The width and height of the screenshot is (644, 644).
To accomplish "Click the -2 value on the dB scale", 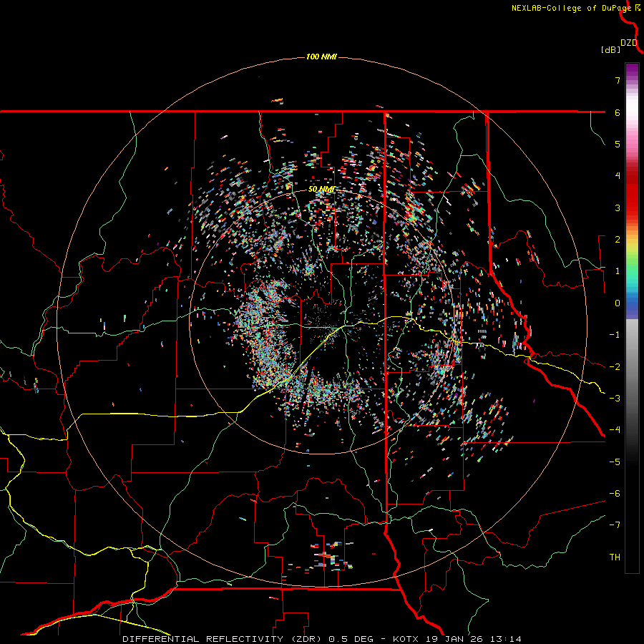I will 615,367.
